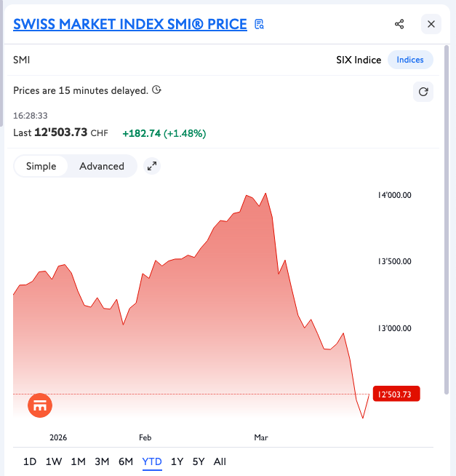Click the 13'000.00 axis label
The height and width of the screenshot is (476, 456).
(x=394, y=328)
